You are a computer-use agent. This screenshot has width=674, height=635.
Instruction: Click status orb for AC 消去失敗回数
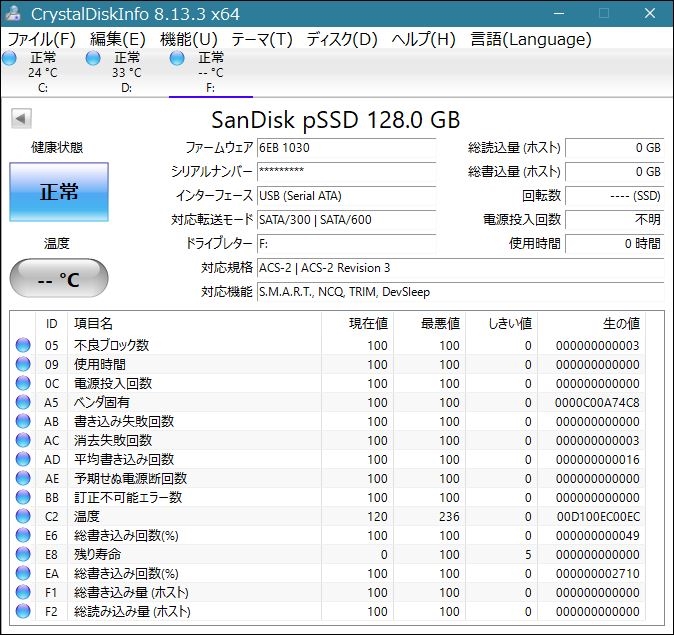(23, 440)
